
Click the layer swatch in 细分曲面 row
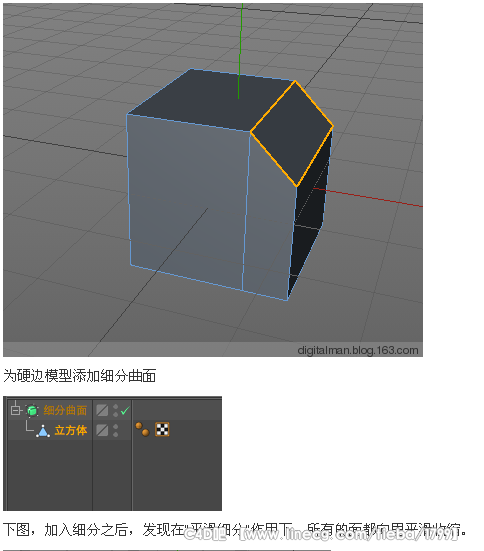tap(102, 410)
